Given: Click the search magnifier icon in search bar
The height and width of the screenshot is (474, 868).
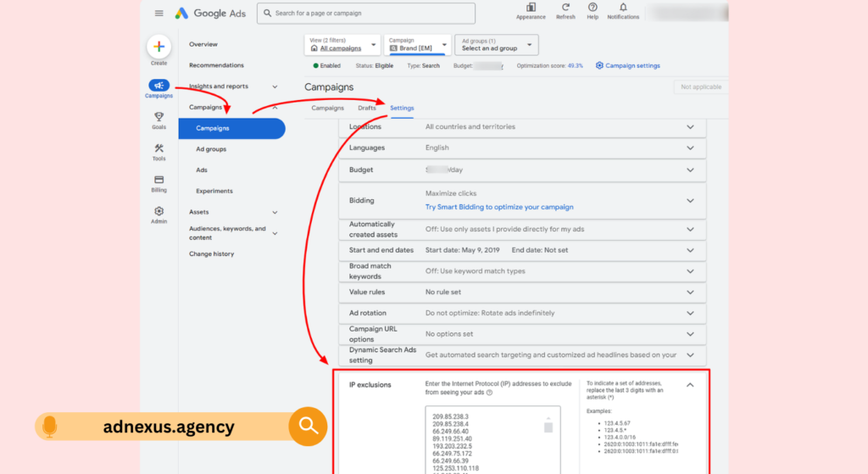Looking at the screenshot, I should pos(267,14).
